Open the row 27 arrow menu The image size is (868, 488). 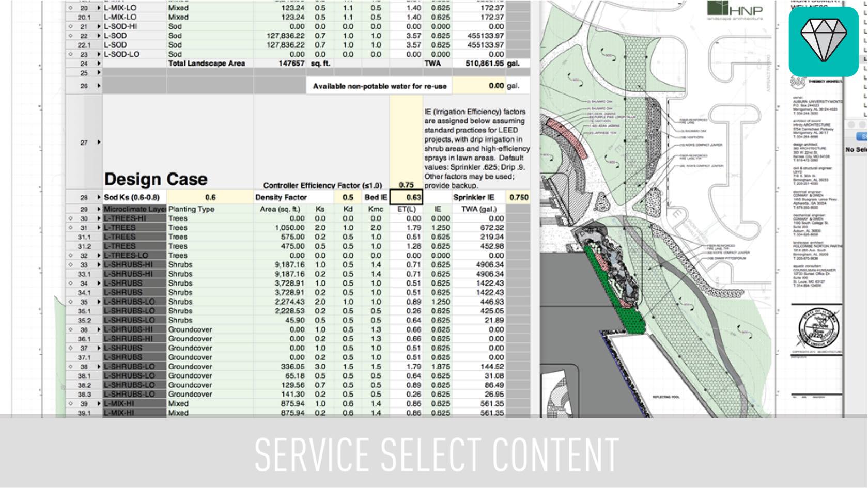99,143
